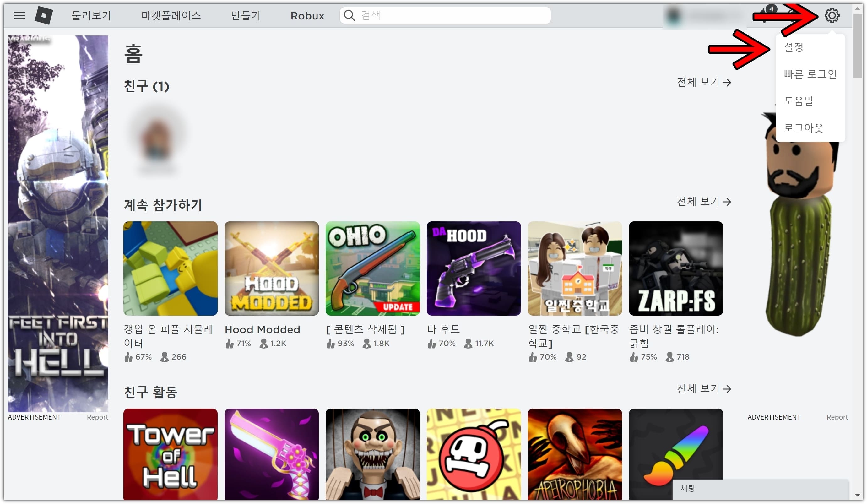
Task: Click Report under the right advertisement
Action: click(x=837, y=417)
